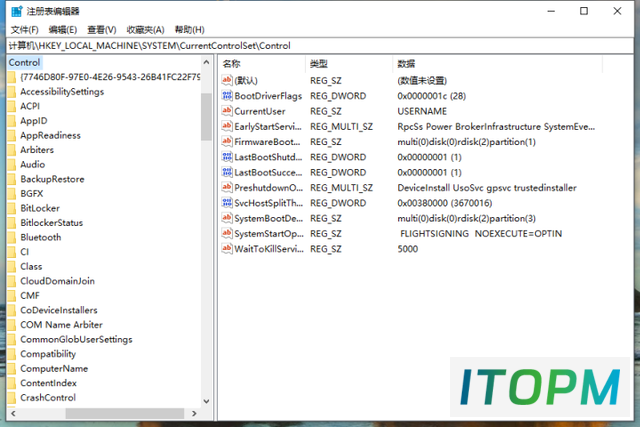Click tree pane scroll right arrow
This screenshot has width=640, height=427.
pyautogui.click(x=194, y=414)
